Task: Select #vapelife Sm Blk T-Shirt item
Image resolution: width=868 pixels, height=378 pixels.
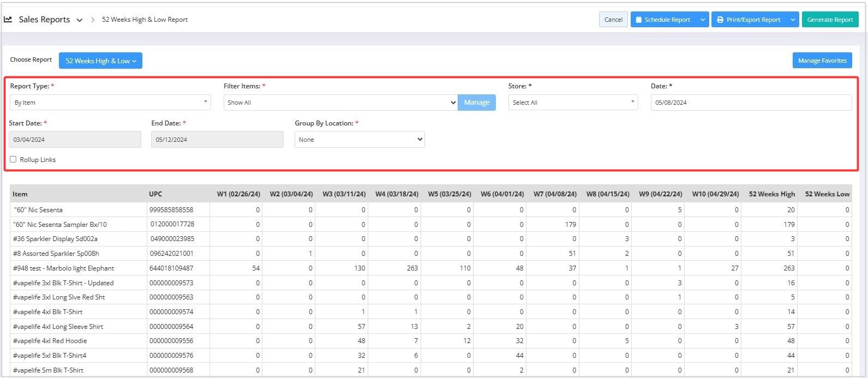Action: coord(48,370)
